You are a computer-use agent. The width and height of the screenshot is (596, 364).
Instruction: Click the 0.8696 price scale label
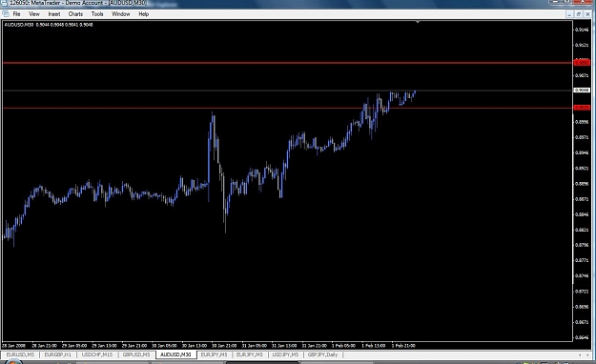583,307
